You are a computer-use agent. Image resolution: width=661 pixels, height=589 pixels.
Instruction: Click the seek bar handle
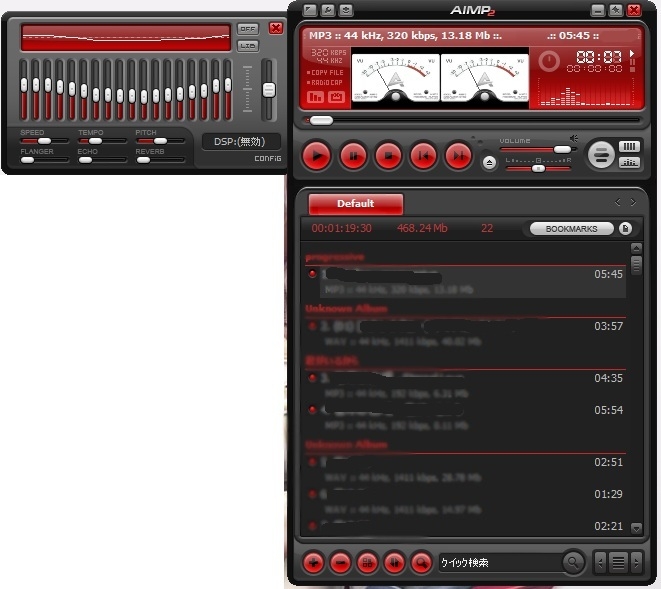[x=321, y=121]
